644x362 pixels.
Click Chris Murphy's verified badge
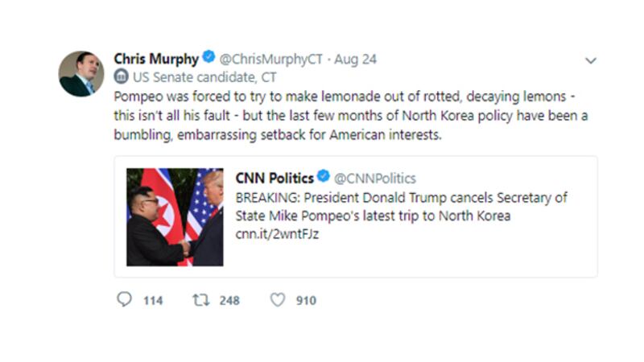pyautogui.click(x=208, y=59)
